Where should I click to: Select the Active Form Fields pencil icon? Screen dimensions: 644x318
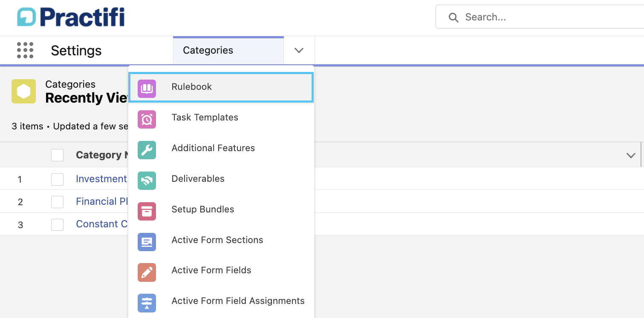click(147, 272)
